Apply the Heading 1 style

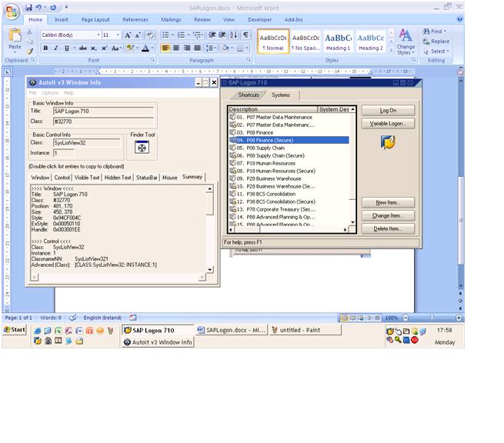(338, 41)
